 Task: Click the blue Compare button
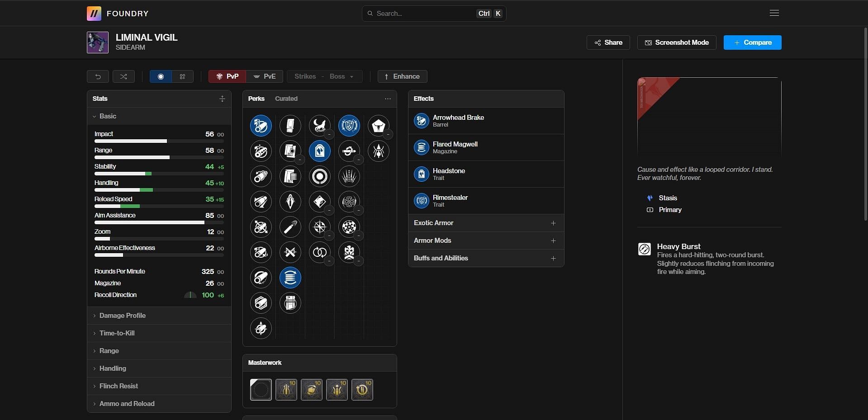tap(753, 42)
